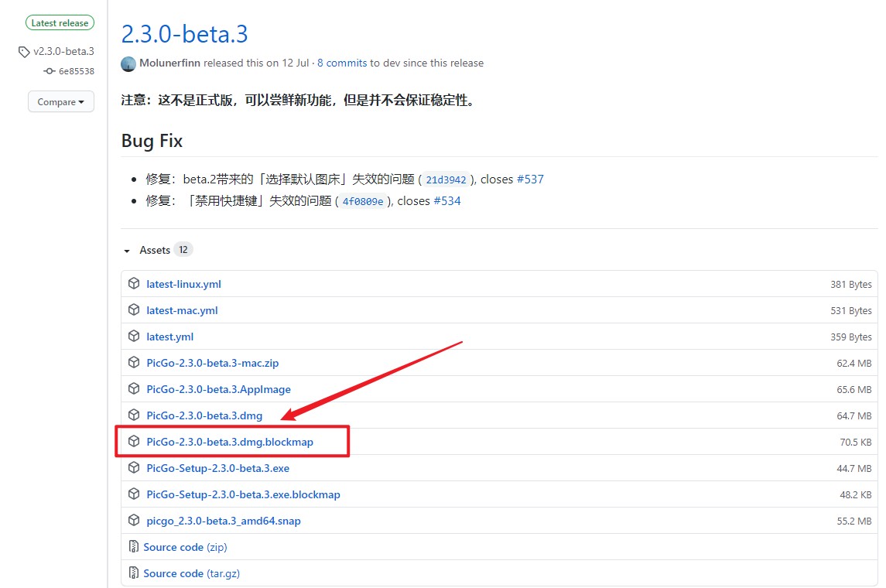
Task: Open the 2.3.0-beta.3 release title
Action: [x=184, y=34]
